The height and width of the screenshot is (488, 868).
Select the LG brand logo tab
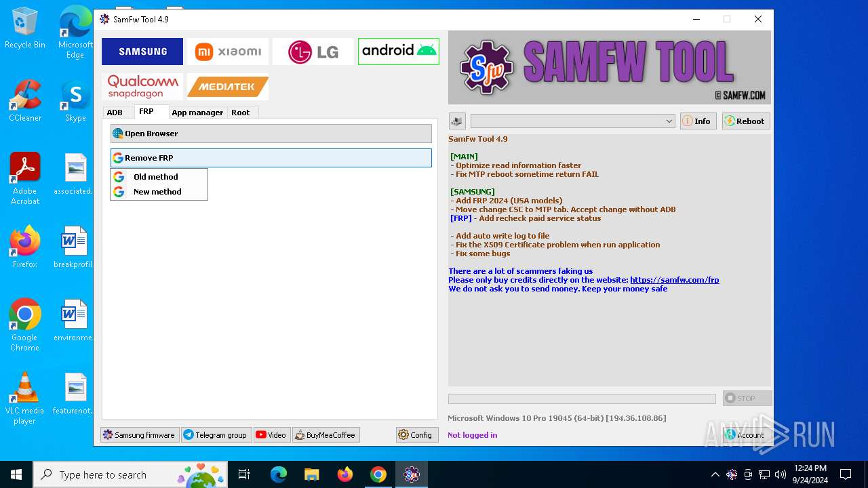(313, 52)
